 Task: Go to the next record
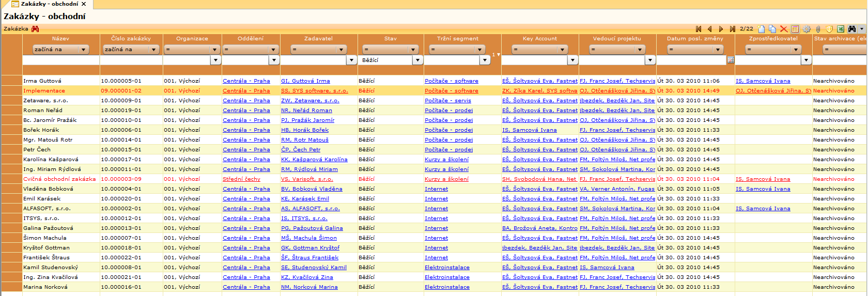click(721, 29)
